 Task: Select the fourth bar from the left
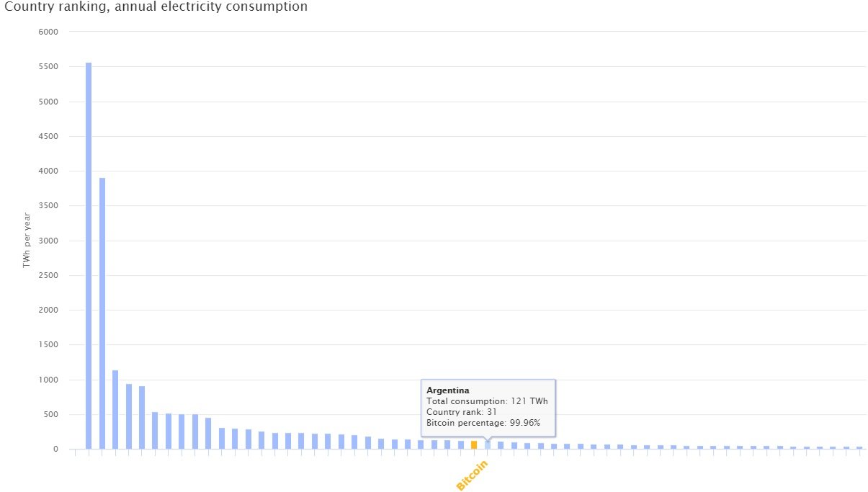[129, 416]
